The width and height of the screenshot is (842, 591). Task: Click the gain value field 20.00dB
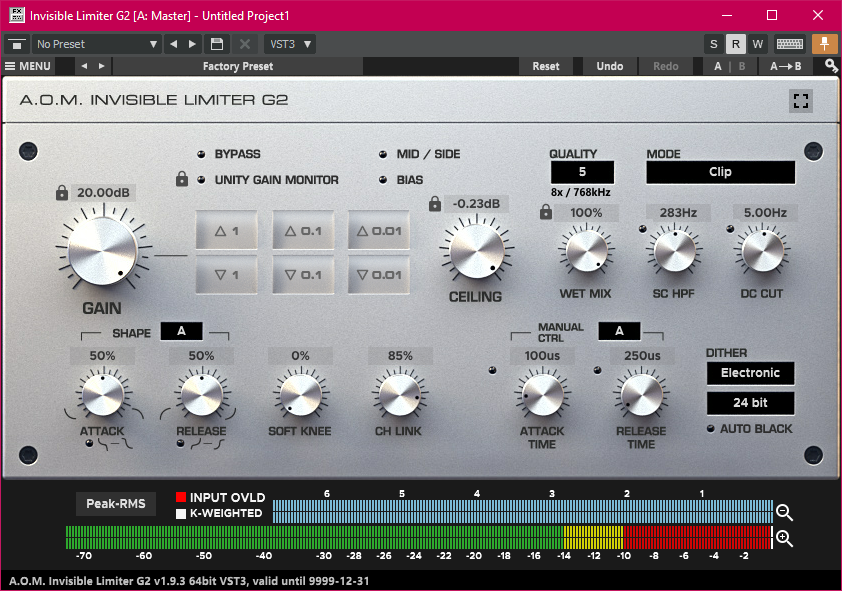103,193
